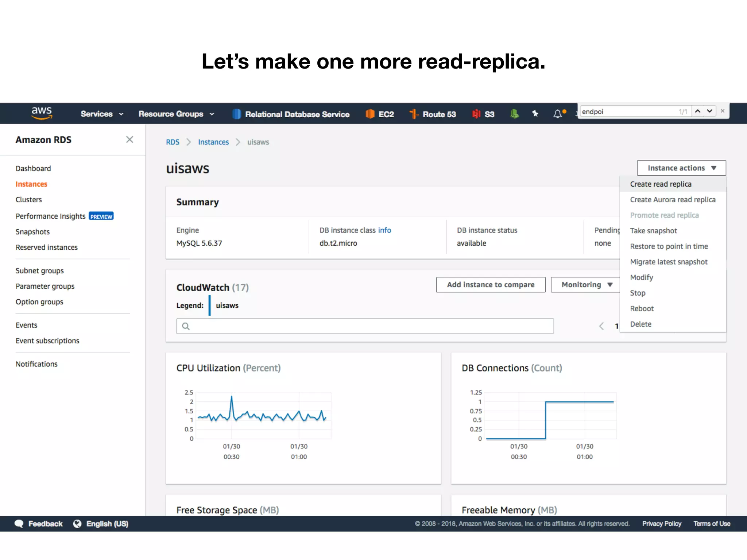Click the Feedback link in footer
This screenshot has height=560, width=747.
[x=45, y=524]
